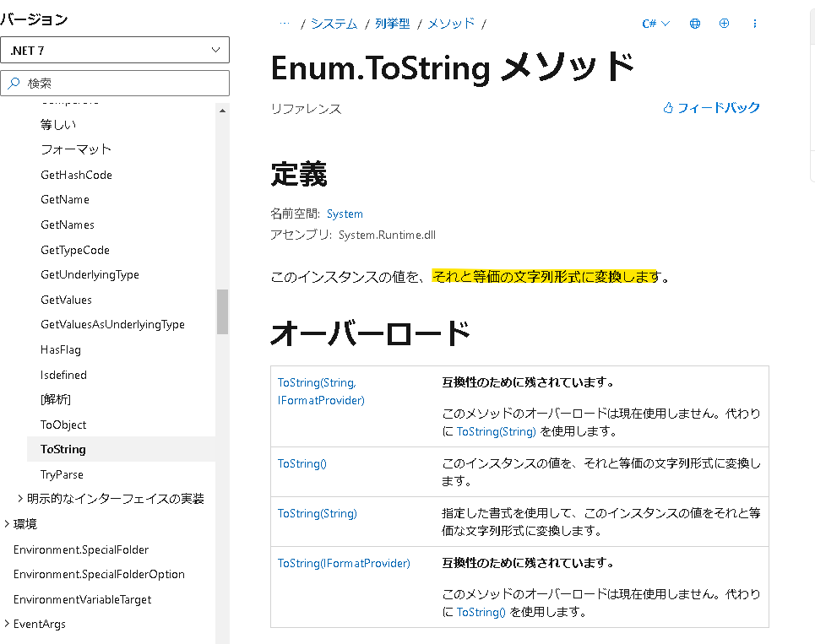
Task: Select 等しい in the sidebar
Action: [x=58, y=125]
